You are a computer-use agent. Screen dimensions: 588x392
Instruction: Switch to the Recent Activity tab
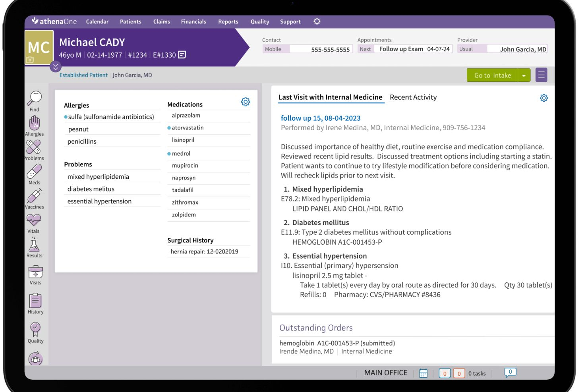(413, 97)
